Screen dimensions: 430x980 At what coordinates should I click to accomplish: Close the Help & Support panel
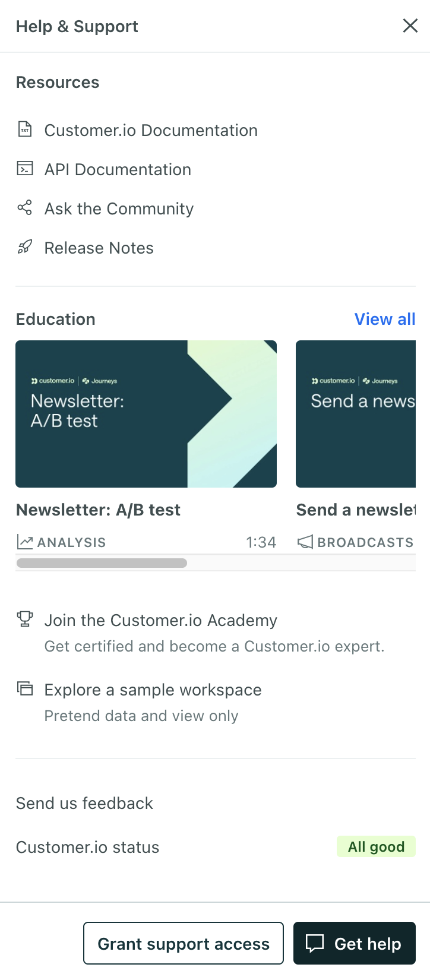[x=410, y=26]
